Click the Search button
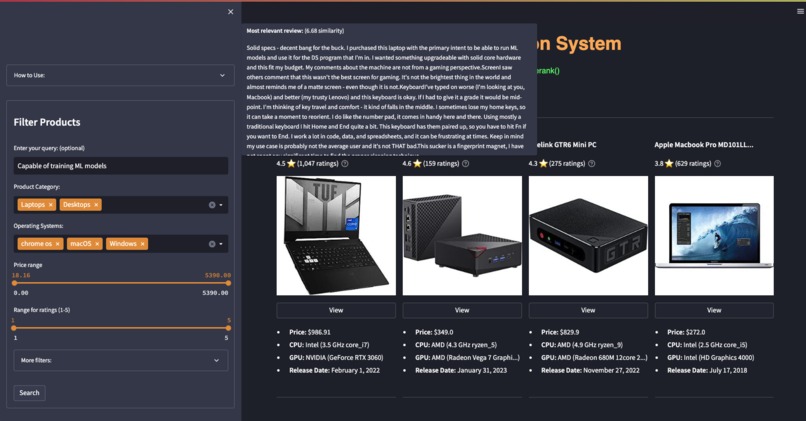Screen dimensions: 806x421 tap(29, 393)
